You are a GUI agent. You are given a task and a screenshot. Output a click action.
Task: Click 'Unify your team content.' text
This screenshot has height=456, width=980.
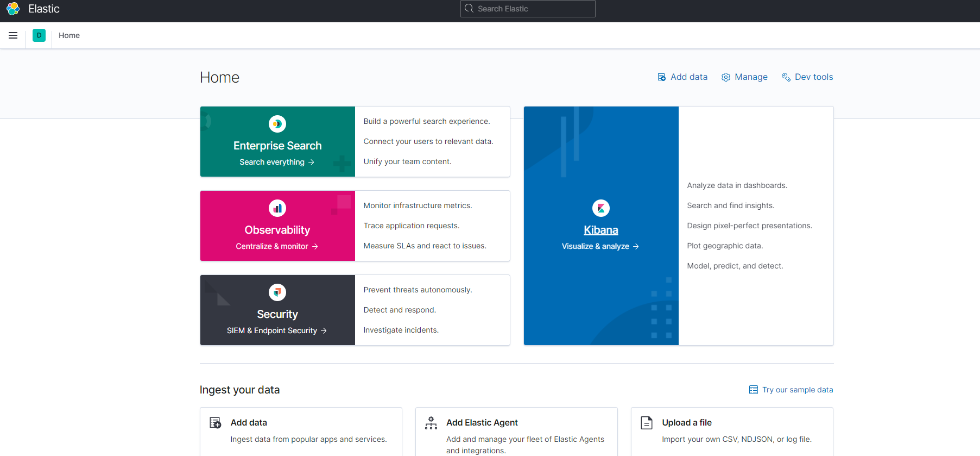pos(407,161)
